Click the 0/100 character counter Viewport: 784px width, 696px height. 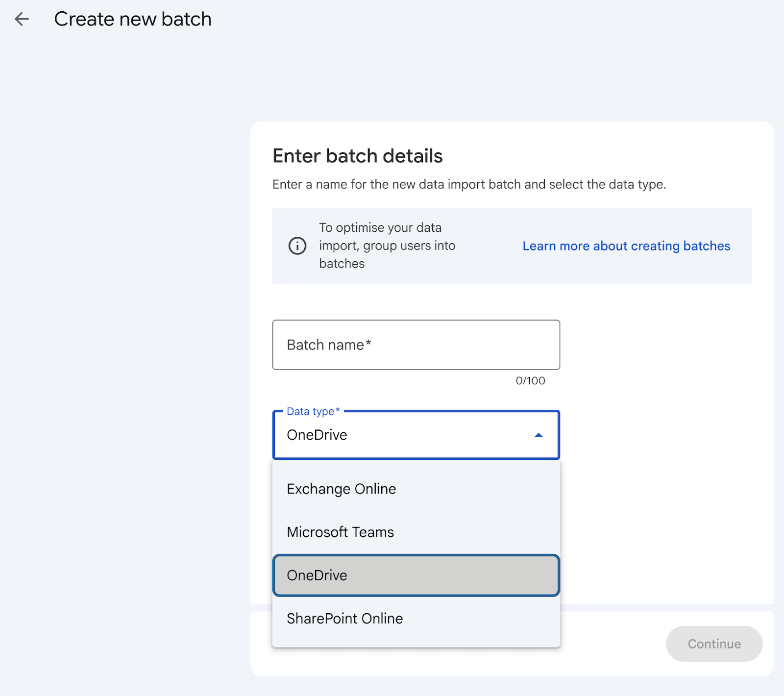[x=530, y=381]
